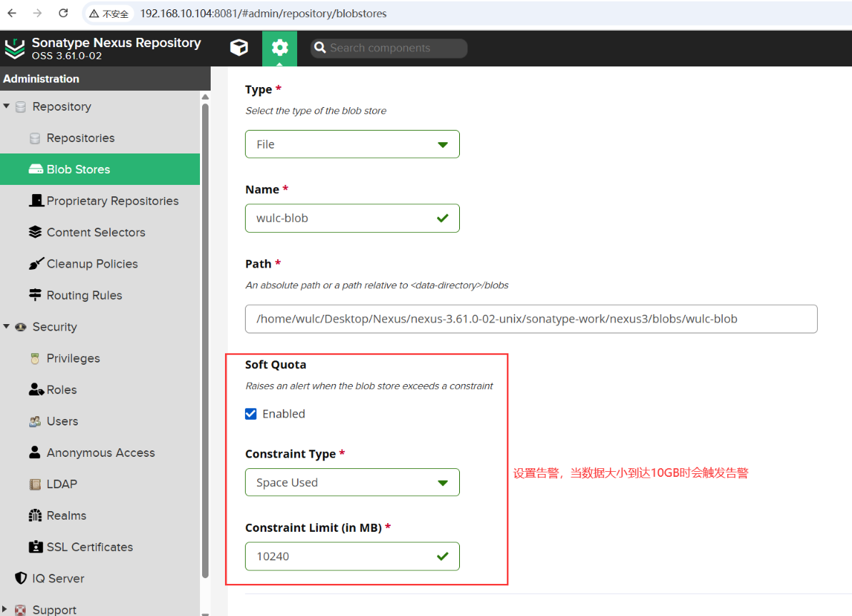Click the blob store Path field
Screen dimensions: 852x616
click(x=531, y=319)
